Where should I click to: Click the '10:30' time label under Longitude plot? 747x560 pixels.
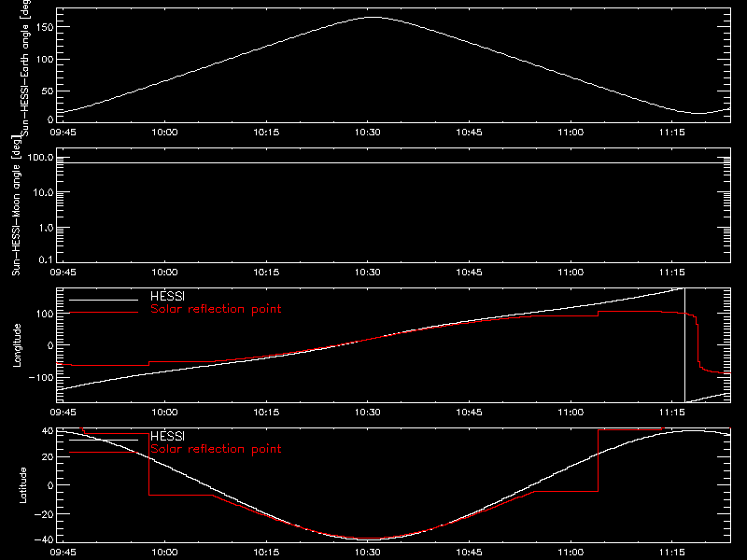[367, 413]
